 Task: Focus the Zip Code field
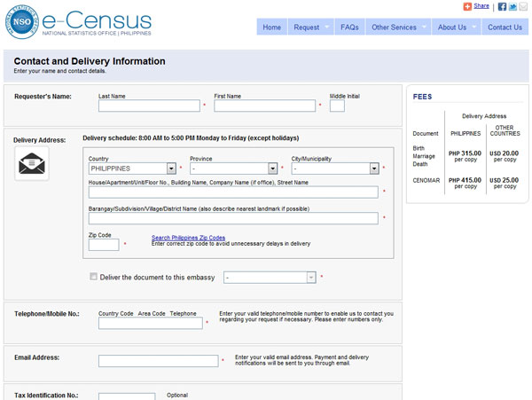(x=104, y=245)
